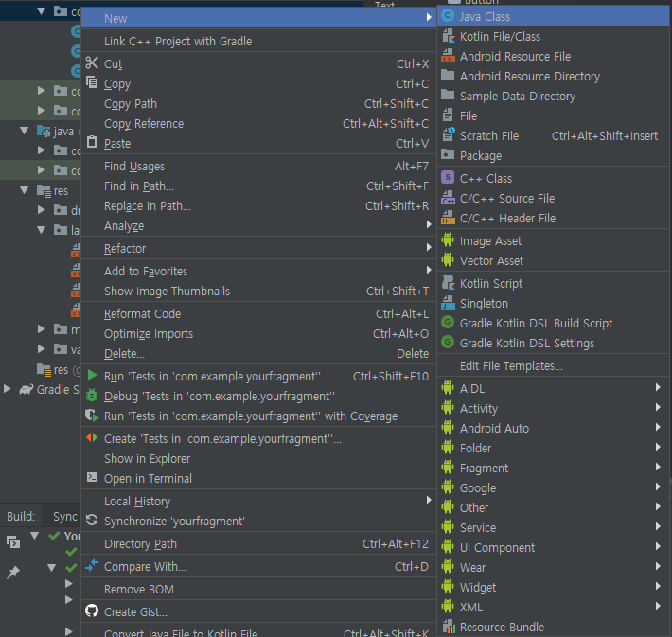Choose Link C++ Project with Gradle

[x=258, y=41]
